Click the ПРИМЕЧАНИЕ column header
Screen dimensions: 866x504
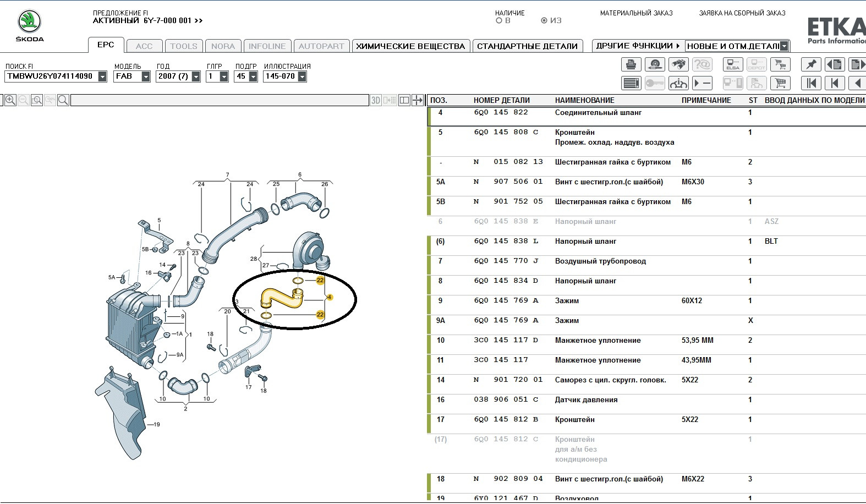pos(706,101)
